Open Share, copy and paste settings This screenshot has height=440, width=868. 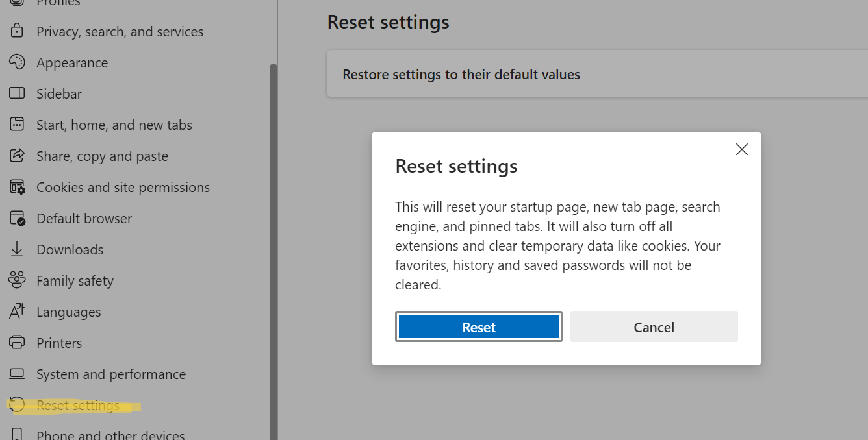click(x=102, y=156)
